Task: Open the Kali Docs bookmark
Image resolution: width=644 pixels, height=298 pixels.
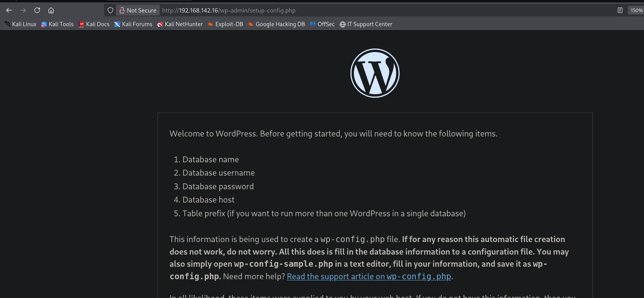Action: (x=94, y=24)
